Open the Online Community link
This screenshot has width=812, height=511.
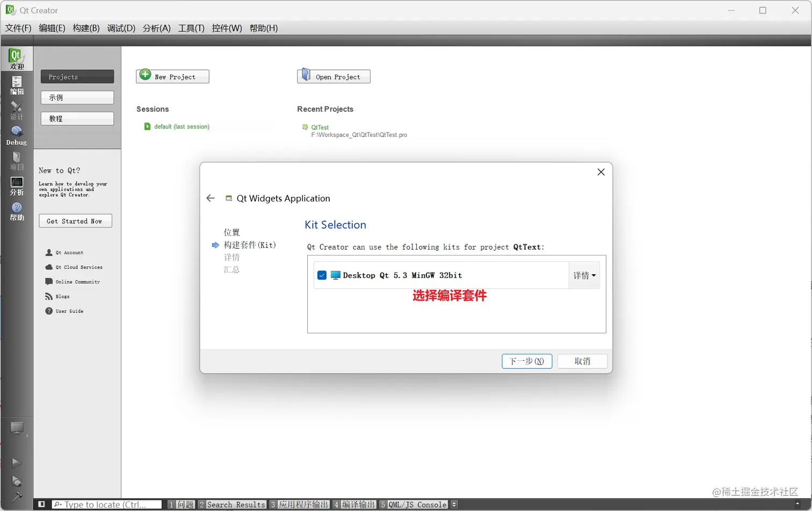coord(78,281)
